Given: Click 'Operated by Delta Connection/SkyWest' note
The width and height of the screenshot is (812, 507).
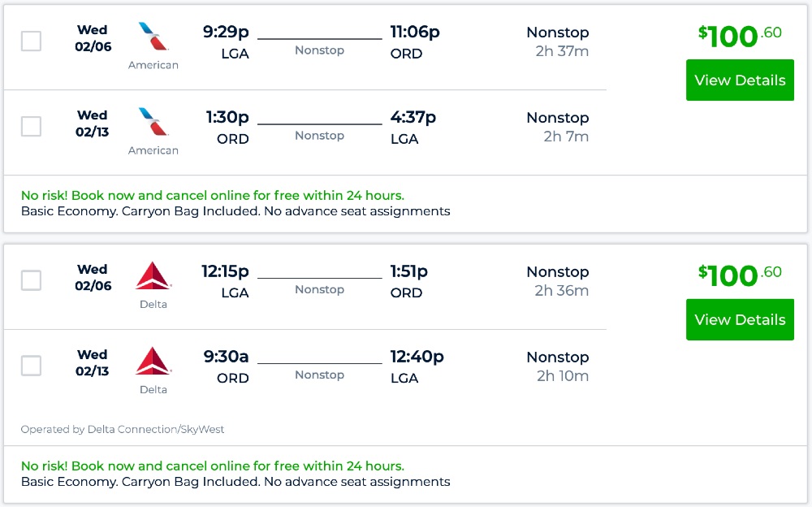Looking at the screenshot, I should [123, 429].
